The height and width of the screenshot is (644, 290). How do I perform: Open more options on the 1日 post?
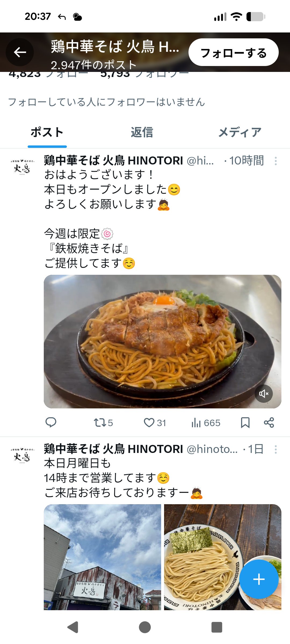pos(275,449)
